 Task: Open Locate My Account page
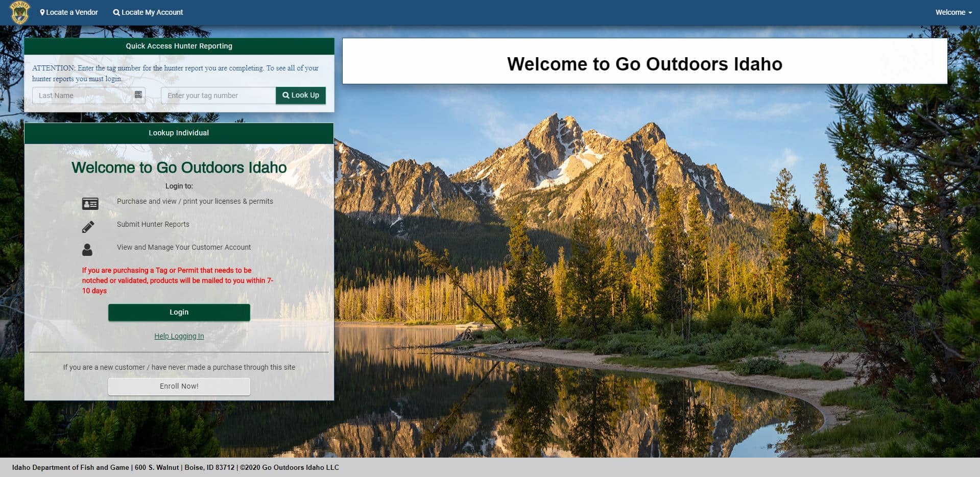coord(148,12)
